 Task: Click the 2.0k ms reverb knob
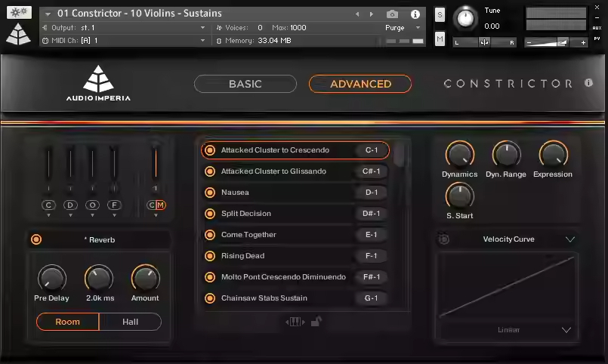[99, 279]
